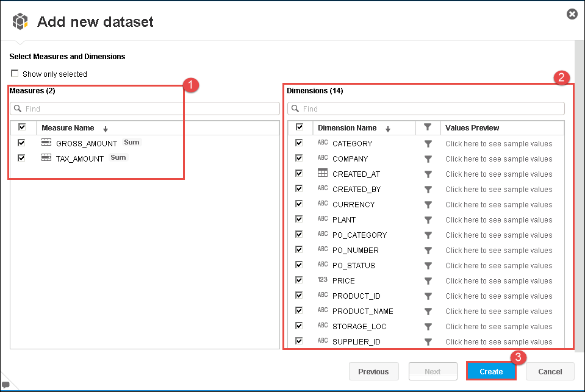Click the measure icon next to GROSS_AMOUNT
585x392 pixels.
46,143
